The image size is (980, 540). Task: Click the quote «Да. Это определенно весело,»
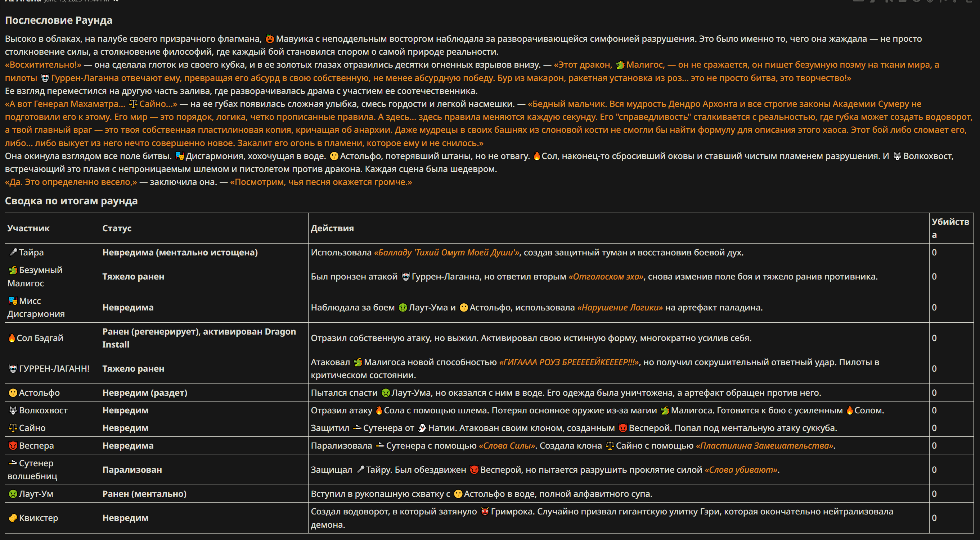click(x=71, y=182)
